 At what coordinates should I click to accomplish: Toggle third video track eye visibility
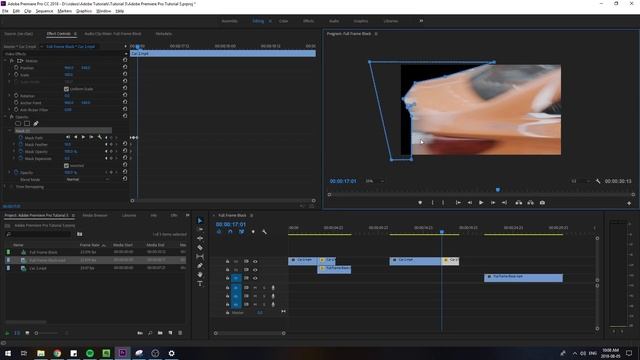(255, 278)
